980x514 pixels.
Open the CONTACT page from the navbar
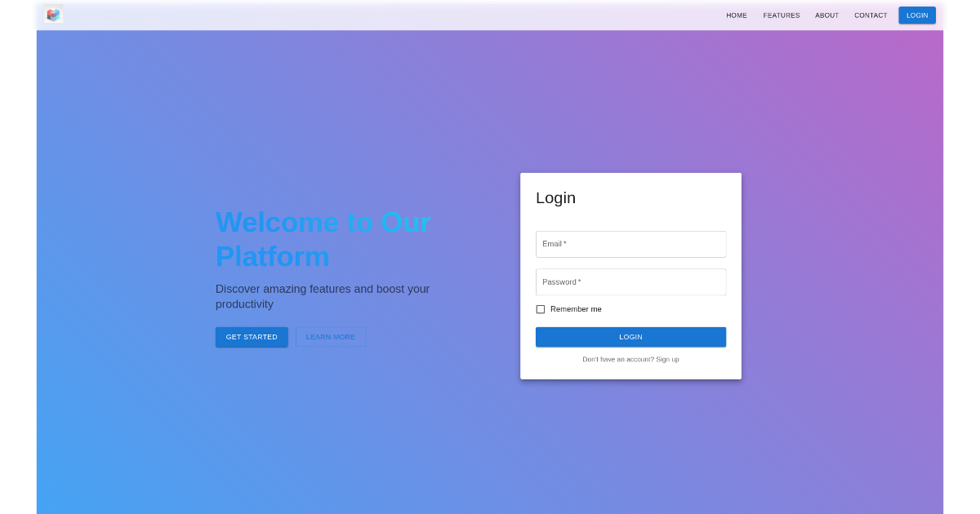pos(870,15)
